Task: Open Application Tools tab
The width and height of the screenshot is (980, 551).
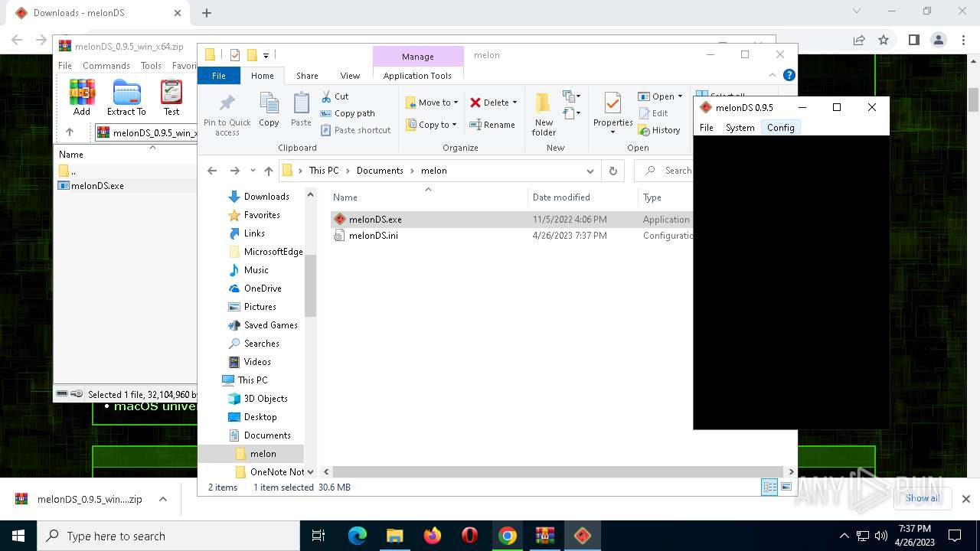Action: pyautogui.click(x=417, y=76)
